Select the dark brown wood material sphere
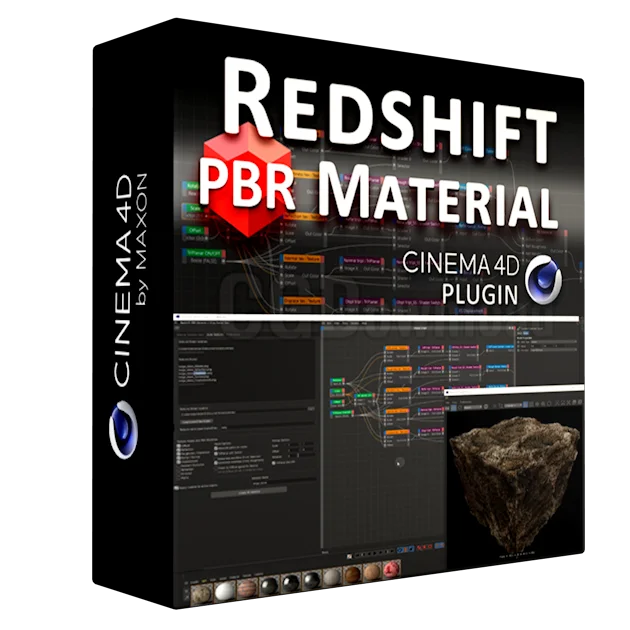The image size is (630, 630). pos(352,575)
